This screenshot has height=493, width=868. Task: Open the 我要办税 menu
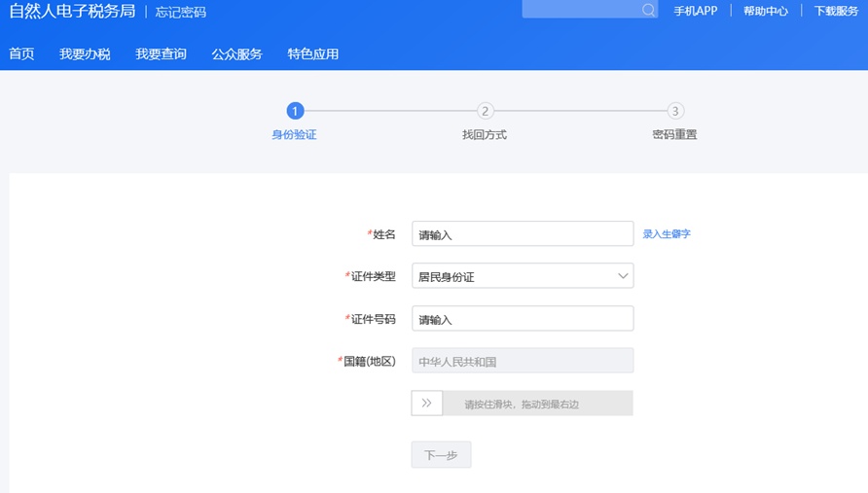click(x=85, y=54)
